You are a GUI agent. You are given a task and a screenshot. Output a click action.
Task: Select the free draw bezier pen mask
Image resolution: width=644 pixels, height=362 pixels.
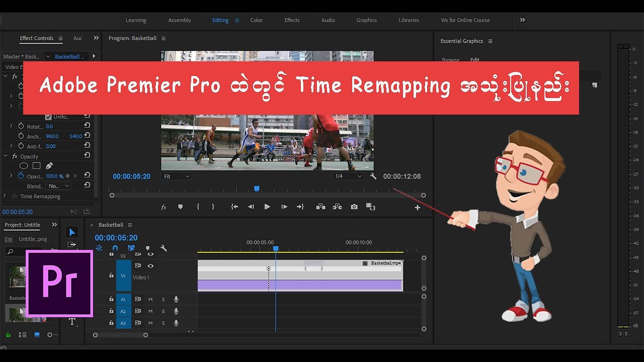click(49, 166)
